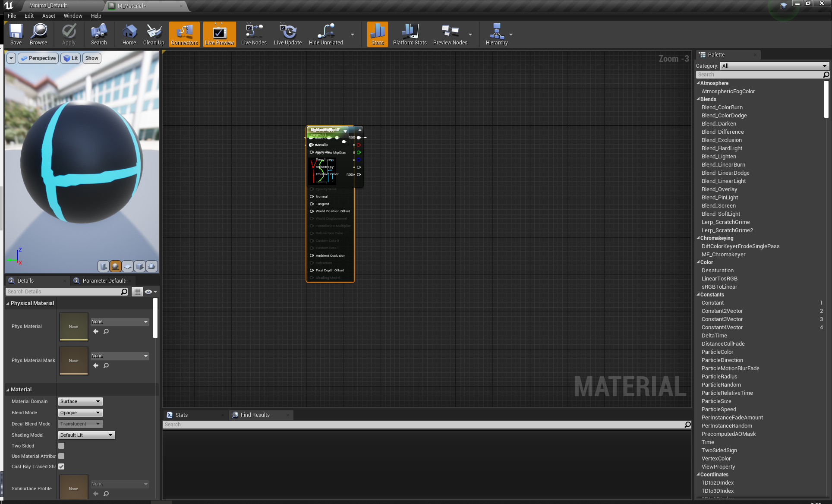
Task: Open the Shading Model dropdown
Action: pos(86,435)
